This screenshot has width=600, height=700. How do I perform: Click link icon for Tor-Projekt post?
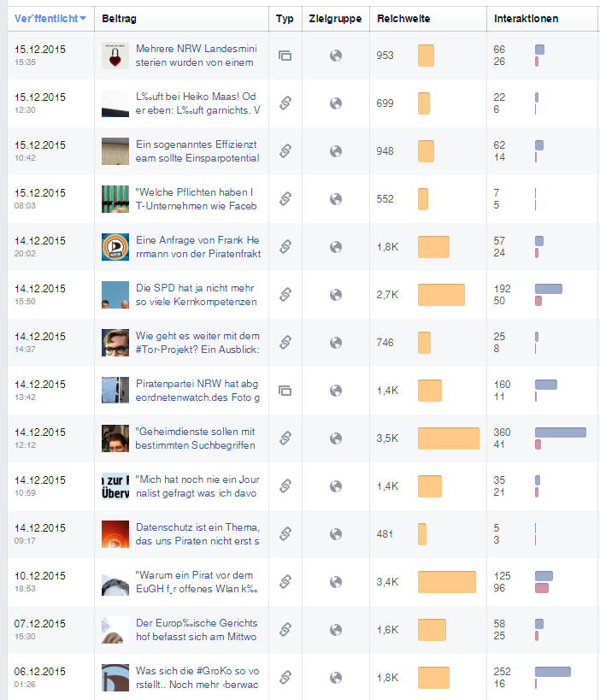285,343
